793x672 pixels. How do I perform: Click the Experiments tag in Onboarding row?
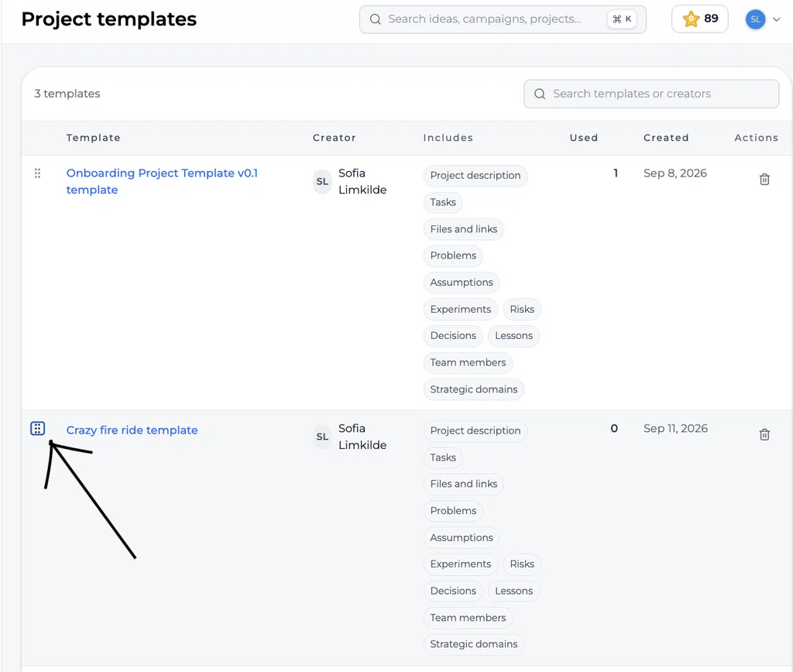[461, 310]
